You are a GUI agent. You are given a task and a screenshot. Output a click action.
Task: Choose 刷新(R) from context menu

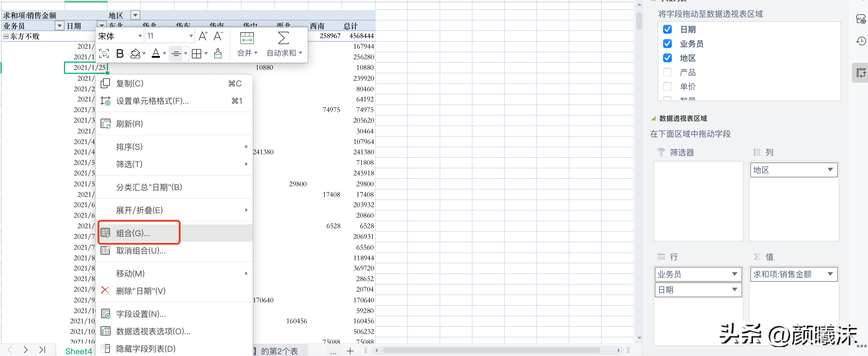point(174,124)
